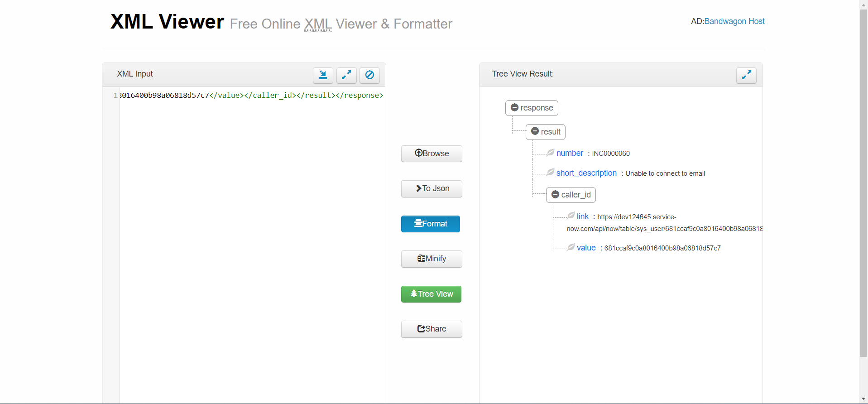The image size is (868, 404).
Task: Collapse the caller_id node
Action: click(x=555, y=195)
